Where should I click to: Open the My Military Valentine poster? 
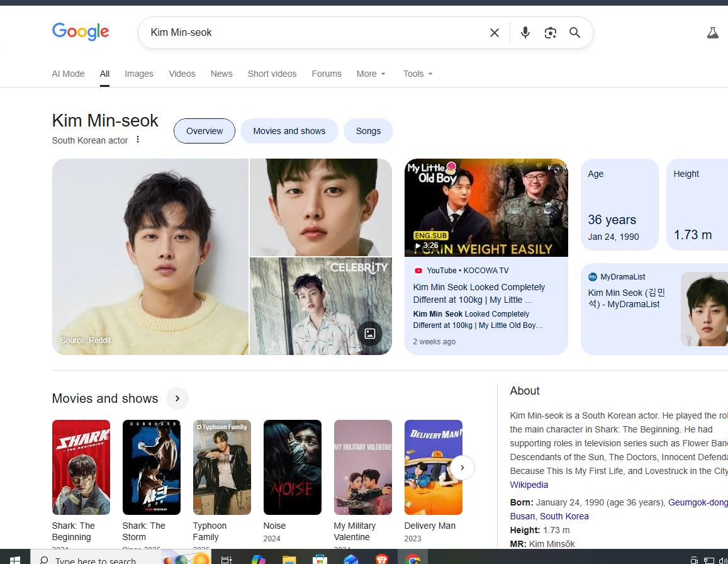363,467
